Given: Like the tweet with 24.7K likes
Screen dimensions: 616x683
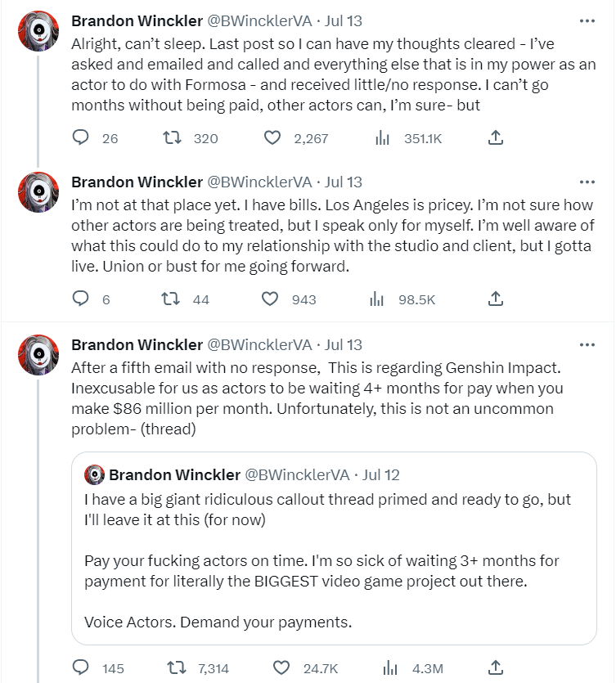Looking at the screenshot, I should pyautogui.click(x=281, y=668).
